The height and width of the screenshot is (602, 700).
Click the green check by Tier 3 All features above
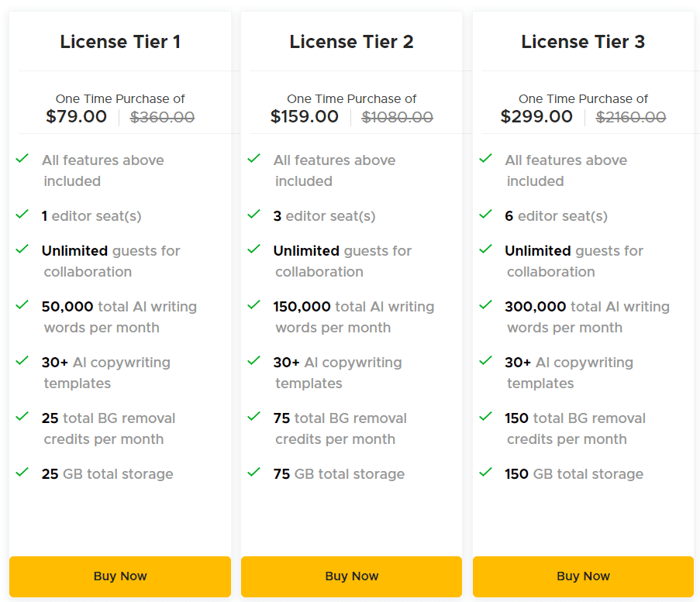pyautogui.click(x=485, y=157)
